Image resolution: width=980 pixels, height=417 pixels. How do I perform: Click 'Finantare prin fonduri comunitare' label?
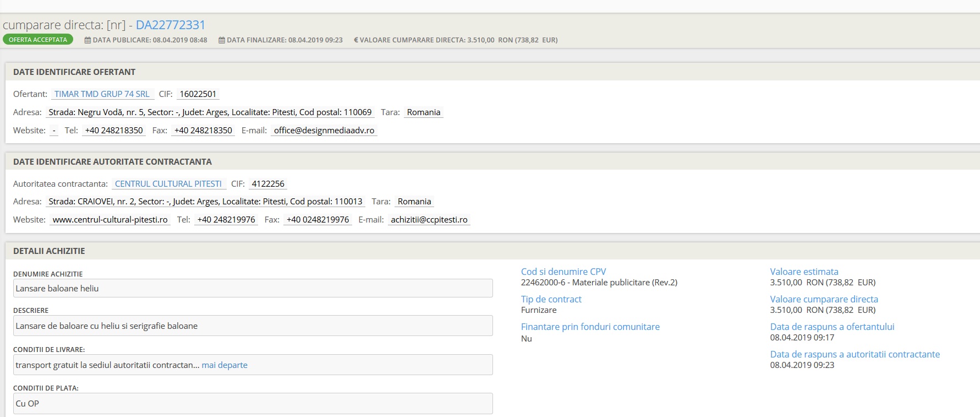590,327
